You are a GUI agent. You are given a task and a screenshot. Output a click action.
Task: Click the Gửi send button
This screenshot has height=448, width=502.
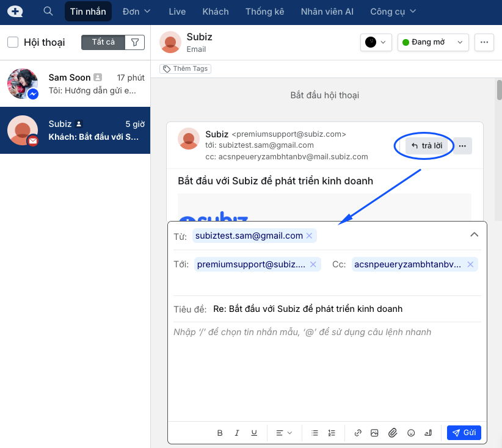pyautogui.click(x=464, y=433)
